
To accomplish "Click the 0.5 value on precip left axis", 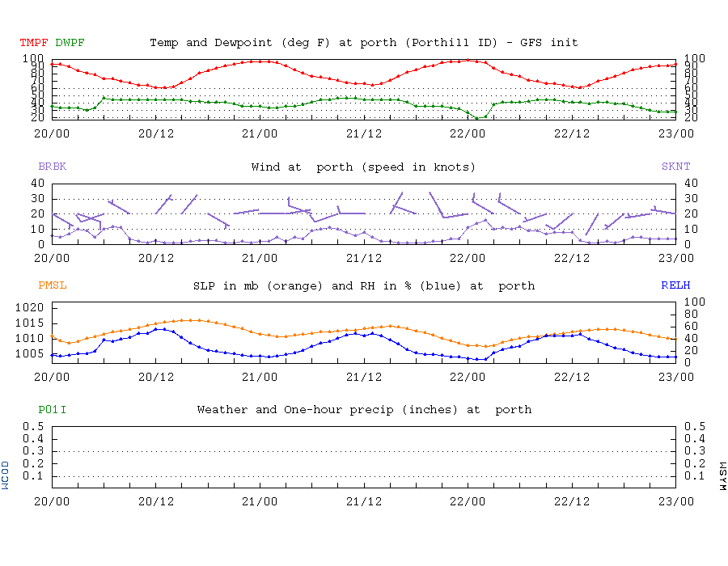I will click(x=33, y=426).
